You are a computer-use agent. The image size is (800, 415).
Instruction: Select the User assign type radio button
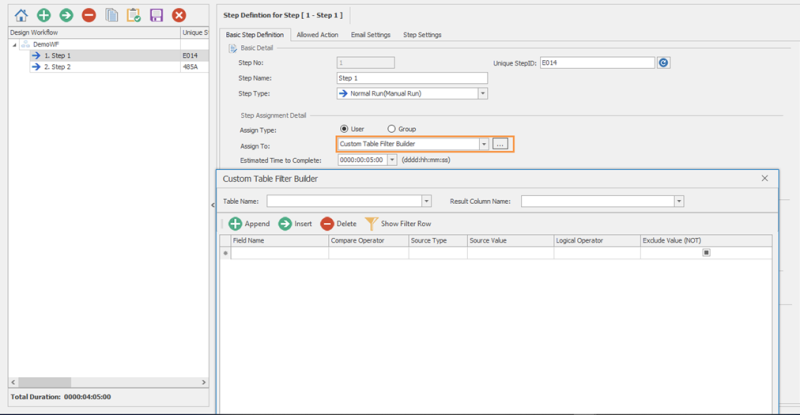pyautogui.click(x=345, y=129)
